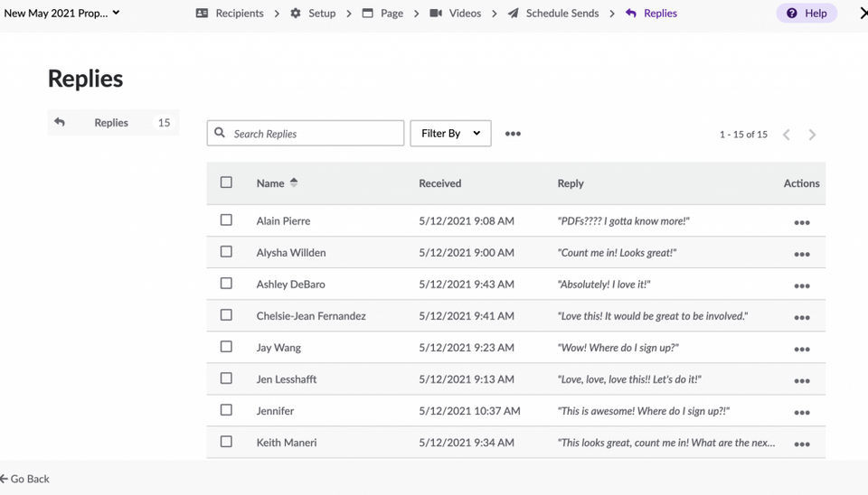The height and width of the screenshot is (495, 868).
Task: Toggle the select-all header checkbox
Action: [226, 182]
